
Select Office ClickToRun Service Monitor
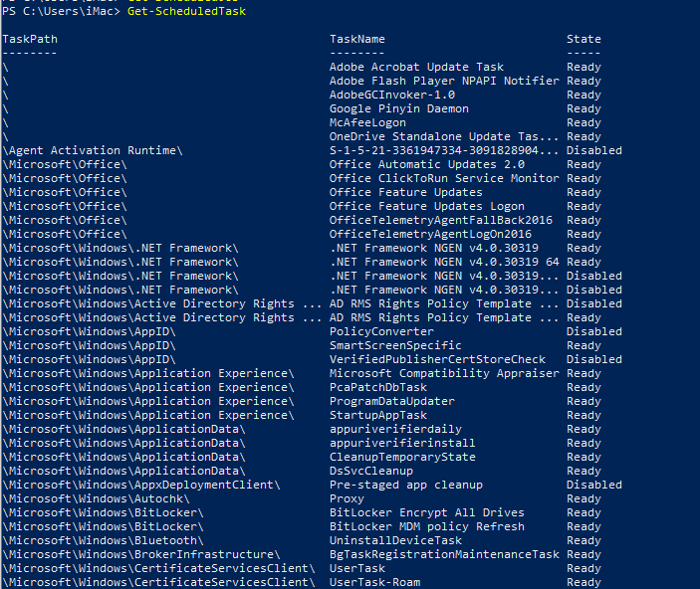coord(444,178)
